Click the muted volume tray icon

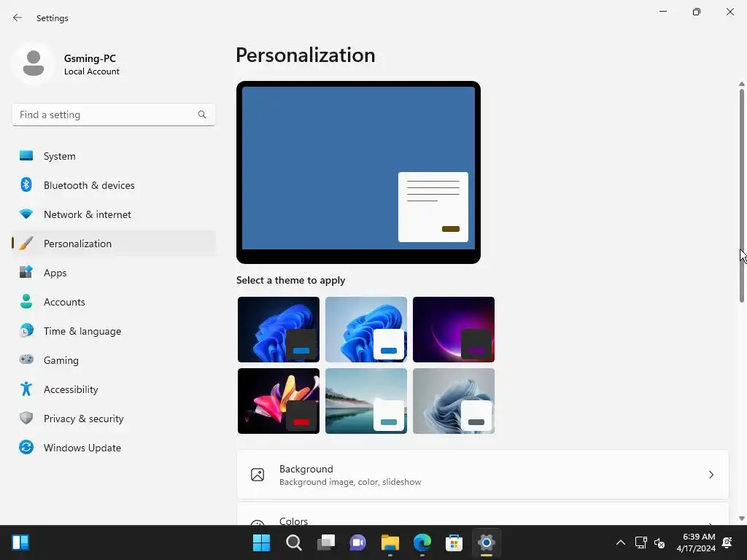[x=659, y=542]
